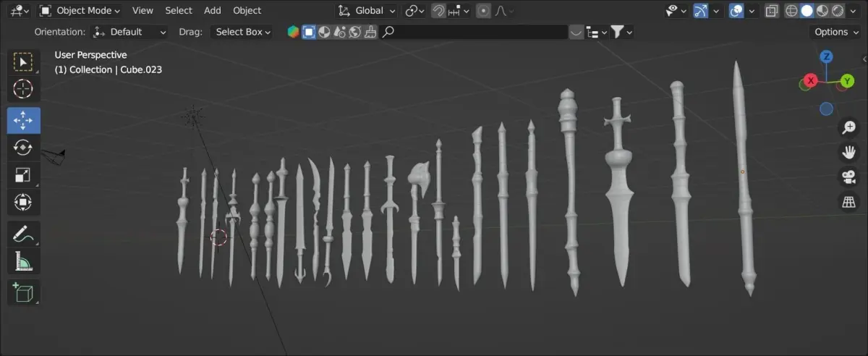Screen dimensions: 868x356
Task: Click the "(1) Collection | Cube.023" label
Action: 109,69
